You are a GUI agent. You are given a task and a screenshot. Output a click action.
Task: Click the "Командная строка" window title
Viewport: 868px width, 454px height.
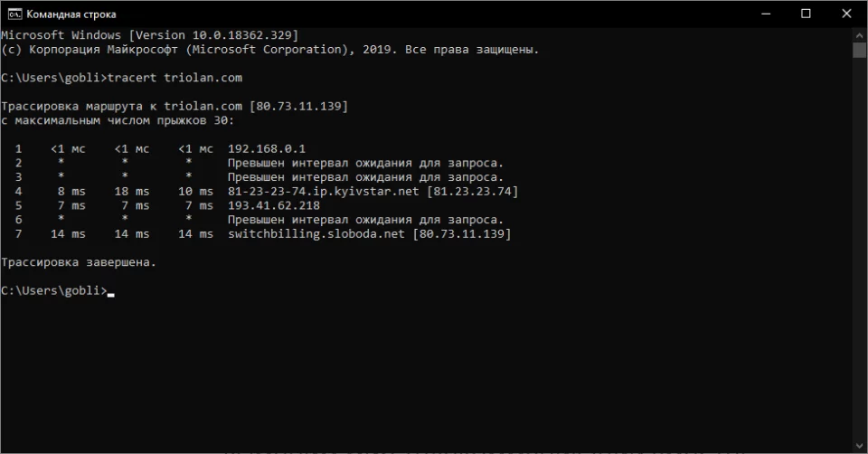pyautogui.click(x=71, y=14)
